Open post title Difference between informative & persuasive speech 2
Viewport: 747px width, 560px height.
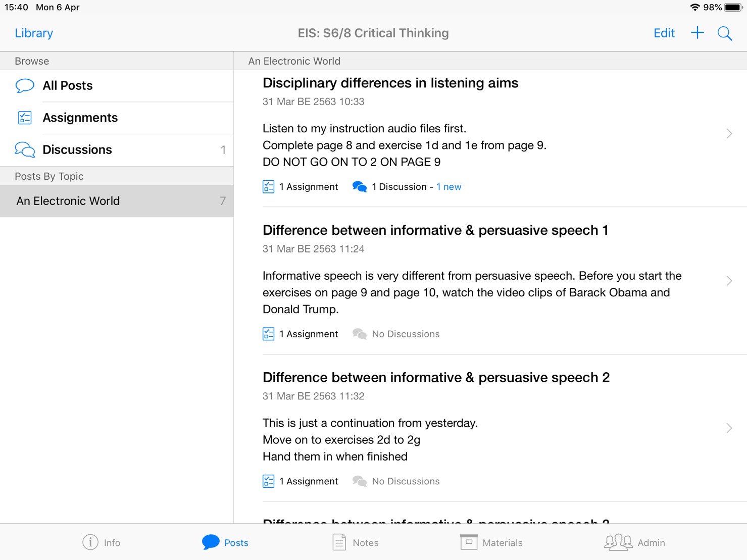click(x=436, y=377)
